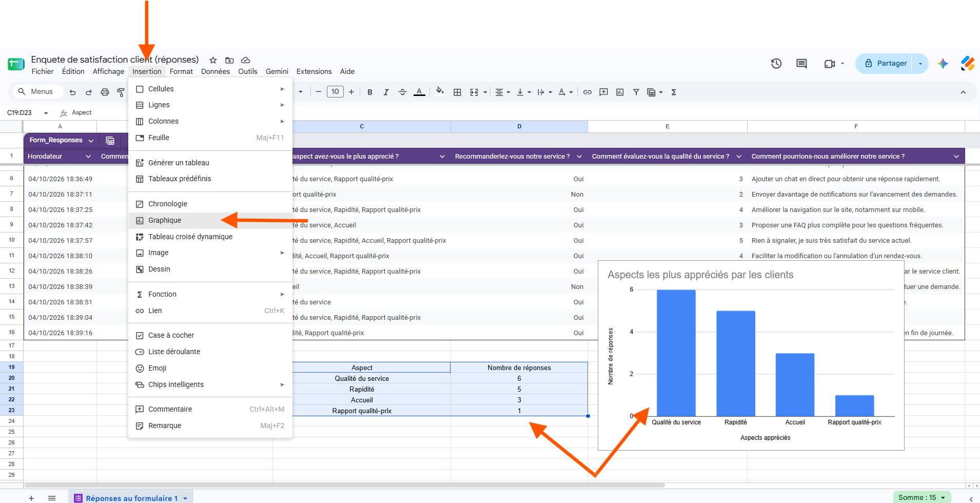980x503 pixels.
Task: Open the Affichage menu
Action: (x=108, y=71)
